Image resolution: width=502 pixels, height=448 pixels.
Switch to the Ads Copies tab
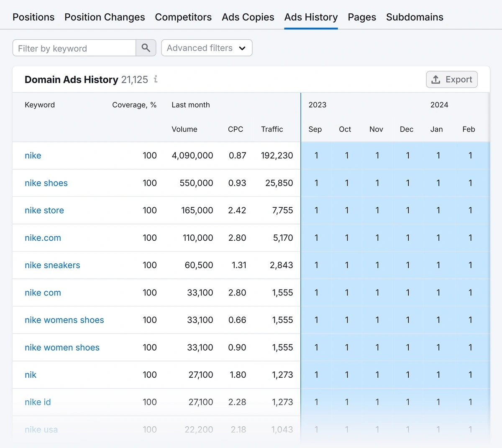pos(248,17)
